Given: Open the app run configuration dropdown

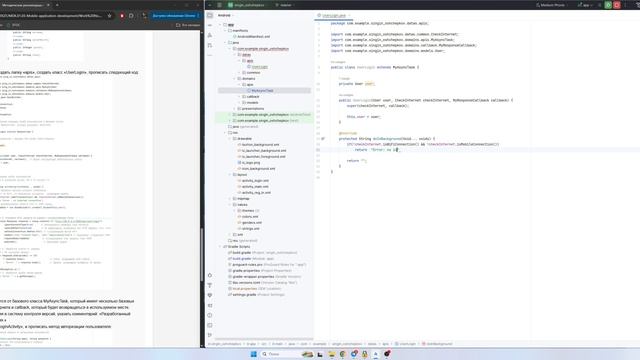Looking at the screenshot, I should pyautogui.click(x=585, y=5).
